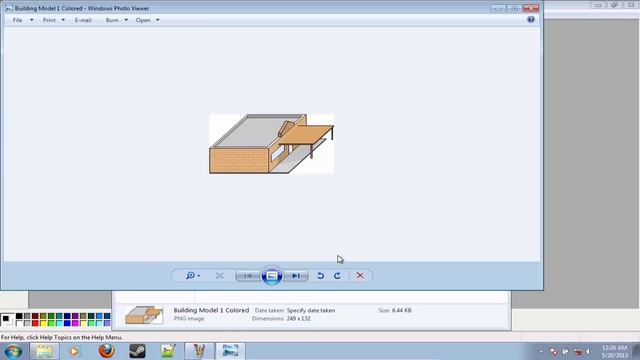Viewport: 640px width, 360px height.
Task: Pick the cyan swatch in Paint palette
Action: [x=59, y=323]
